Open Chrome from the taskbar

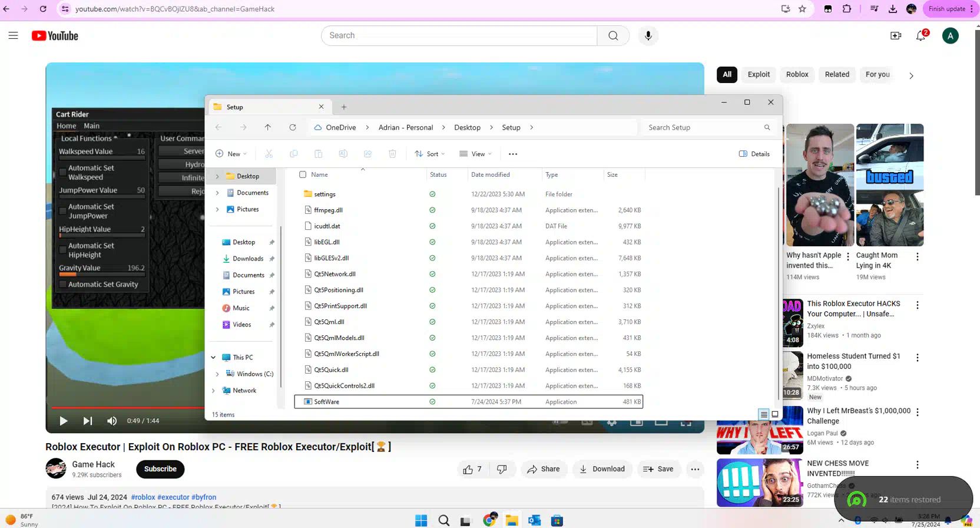489,520
